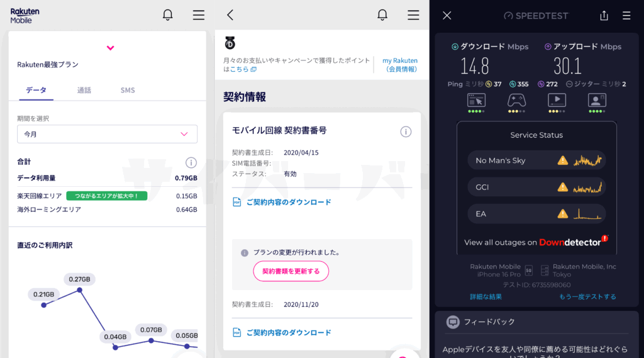Screen dimensions: 644x358
Task: Tap the points medal icon
Action: coord(230,43)
